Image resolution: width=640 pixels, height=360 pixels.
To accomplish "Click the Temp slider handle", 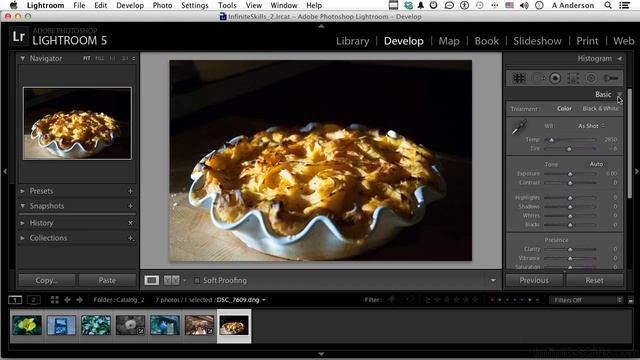I will [x=551, y=140].
